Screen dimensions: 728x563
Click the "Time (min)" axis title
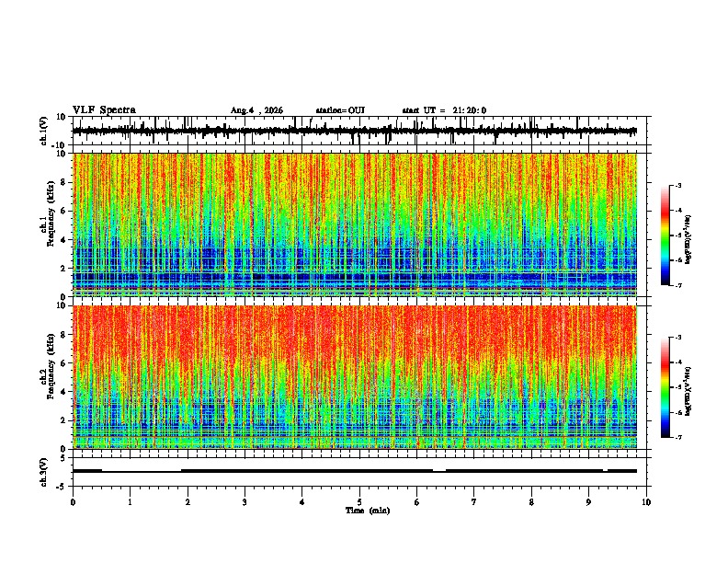(368, 511)
